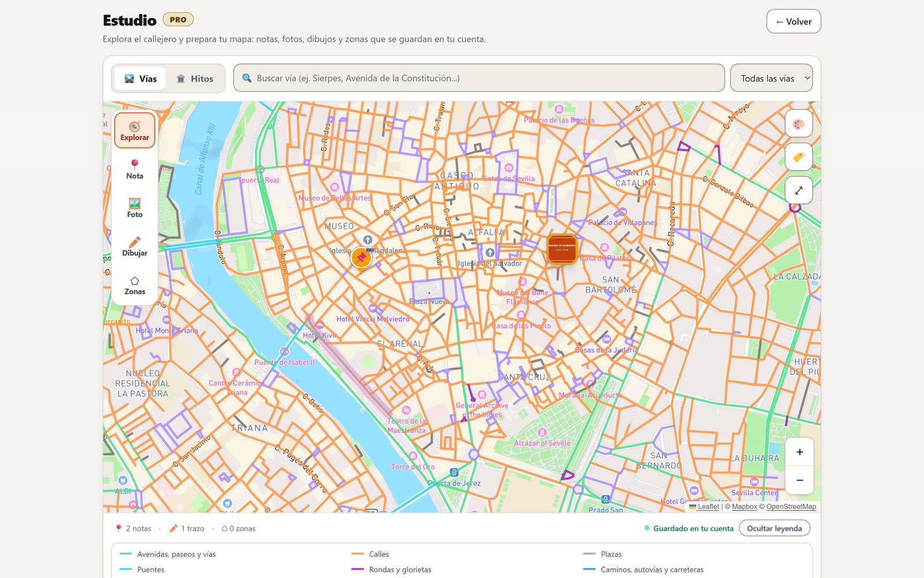Click the Alcázar of Seville marker
The image size is (924, 578).
pyautogui.click(x=542, y=432)
